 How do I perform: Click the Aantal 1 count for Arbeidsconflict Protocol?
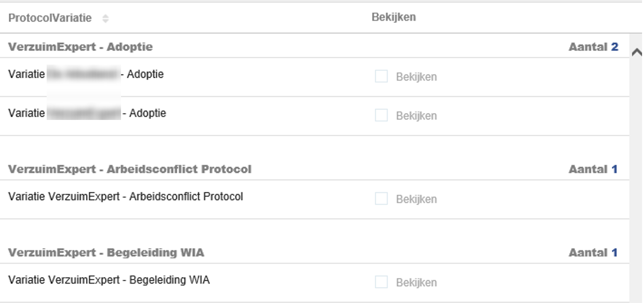593,169
